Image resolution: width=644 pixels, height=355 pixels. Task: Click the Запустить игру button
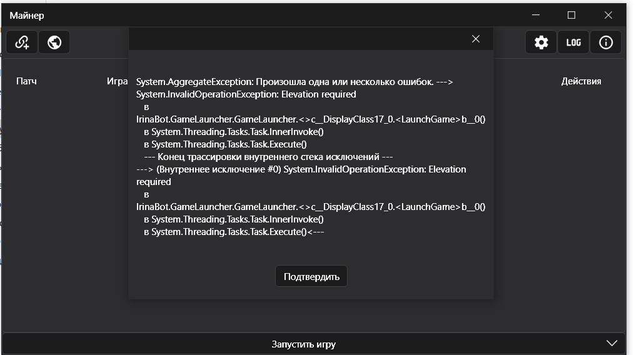point(303,344)
